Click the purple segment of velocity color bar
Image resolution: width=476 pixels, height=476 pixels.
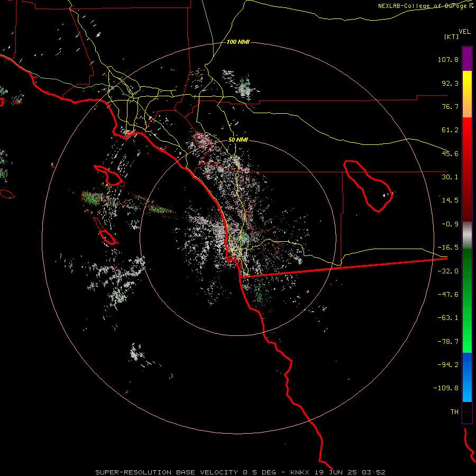[x=467, y=59]
